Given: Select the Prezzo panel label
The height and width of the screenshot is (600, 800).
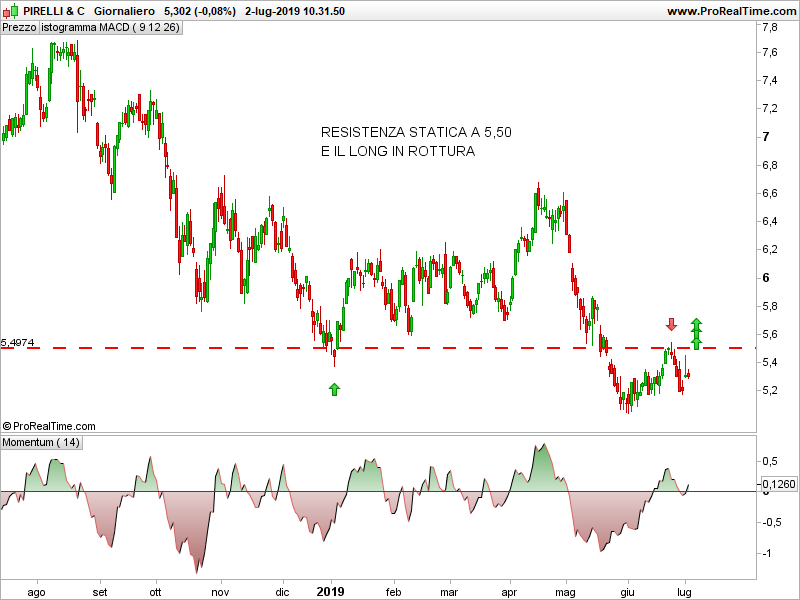Looking at the screenshot, I should click(19, 28).
